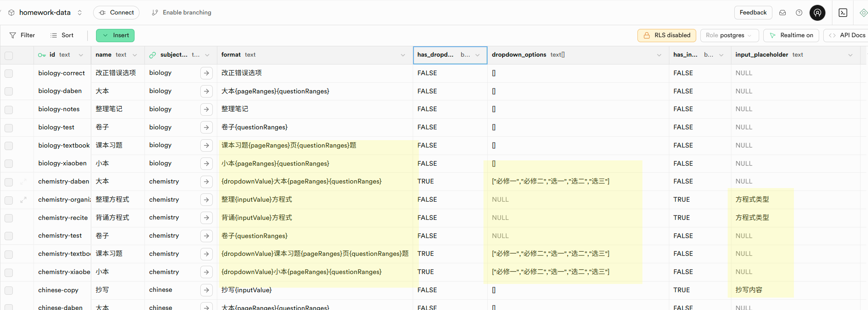Open the Role postgres dropdown

pyautogui.click(x=729, y=36)
